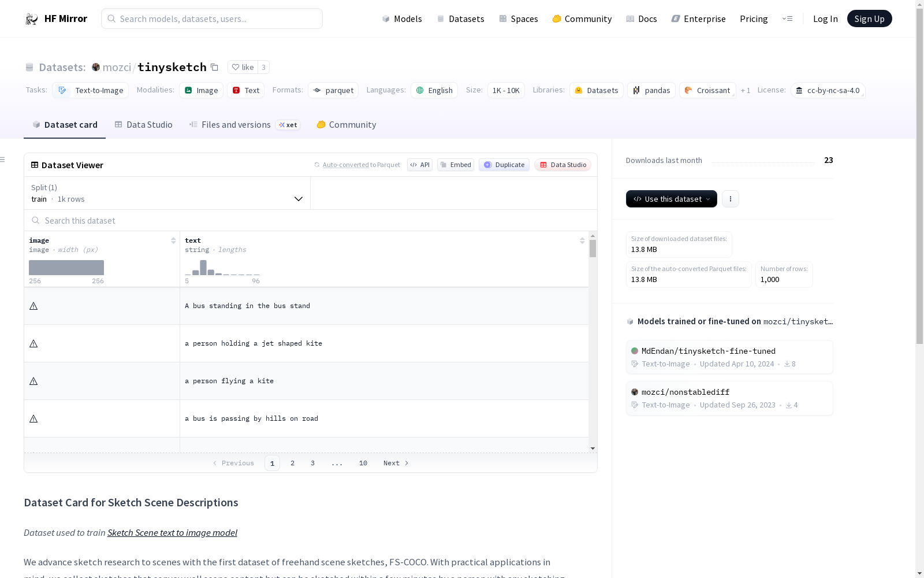Click the Text modality tag
924x578 pixels.
[245, 90]
